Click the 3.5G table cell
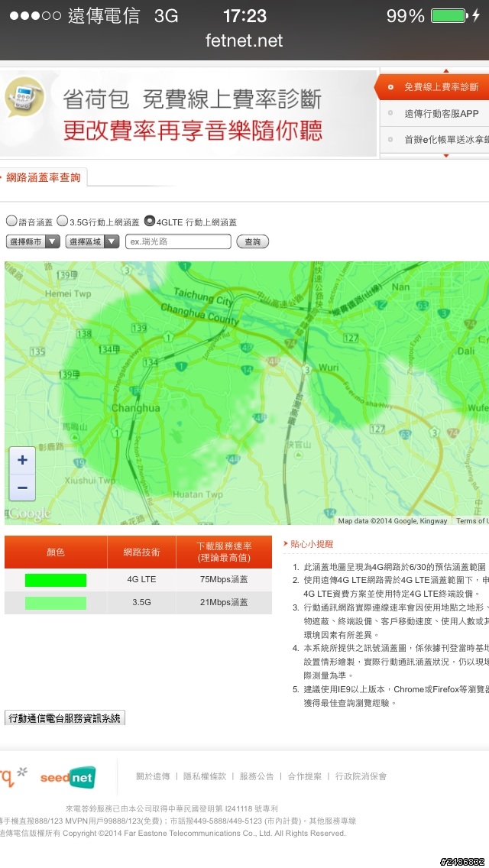The width and height of the screenshot is (489, 868). (x=141, y=602)
